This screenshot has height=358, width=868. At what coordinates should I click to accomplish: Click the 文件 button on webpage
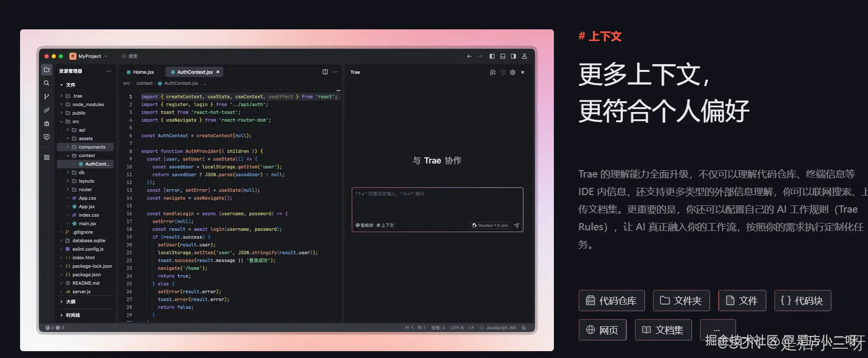coord(742,300)
